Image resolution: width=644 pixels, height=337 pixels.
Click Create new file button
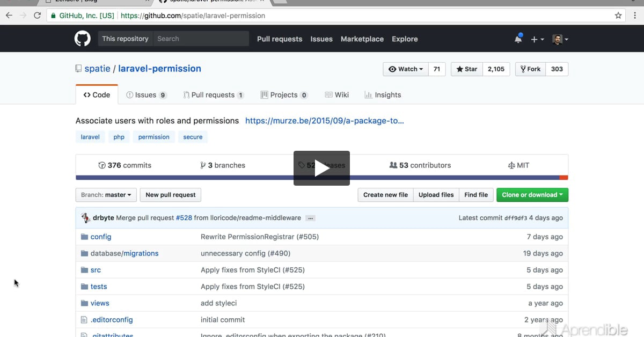tap(385, 195)
